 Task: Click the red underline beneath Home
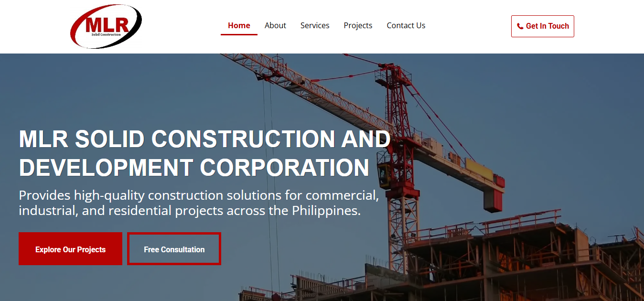point(239,34)
